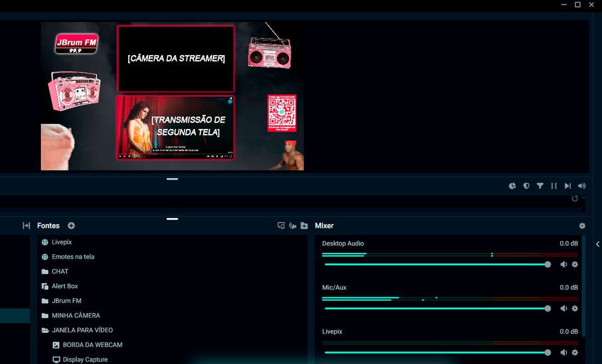Click the Desktop Audio channel label
602x364 pixels.
tap(343, 243)
